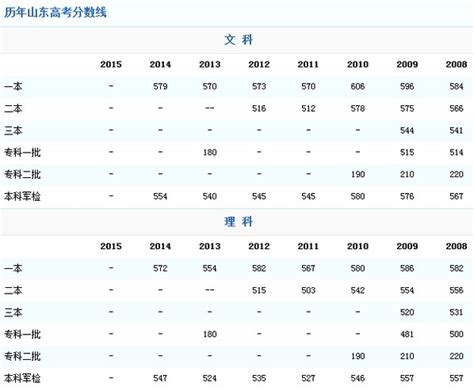The height and width of the screenshot is (390, 474).
Task: Click the 文科 本科军检 2010 score 580
Action: (x=358, y=196)
